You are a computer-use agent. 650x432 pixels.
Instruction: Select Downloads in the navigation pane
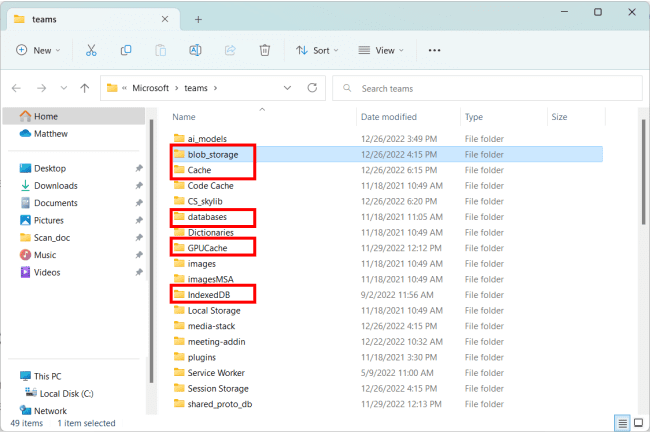click(55, 186)
